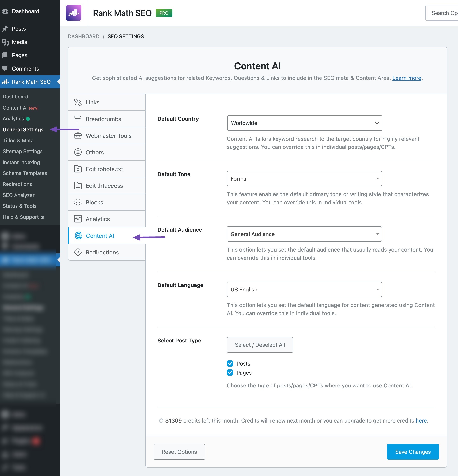Viewport: 458px width, 476px height.
Task: Uncheck the Pages checkbox
Action: [x=230, y=372]
